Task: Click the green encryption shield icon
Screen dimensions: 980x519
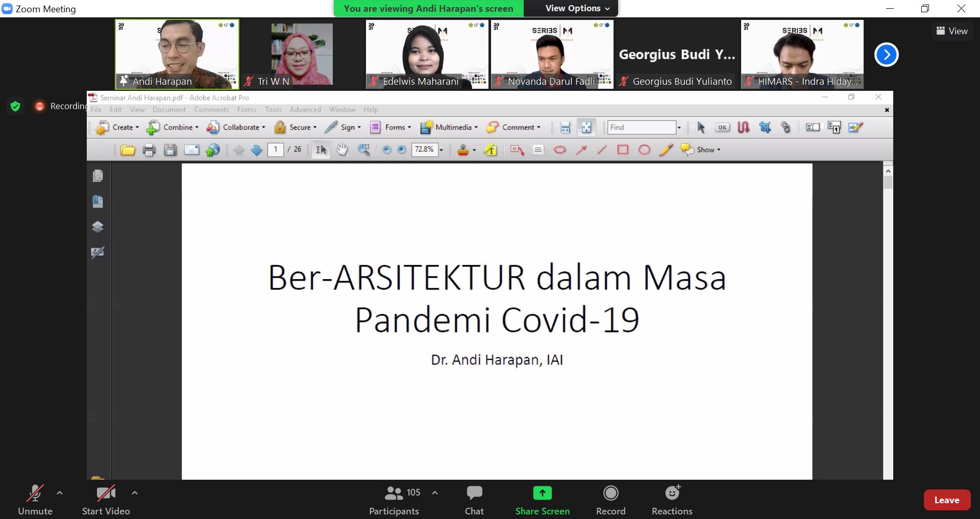Action: pos(15,106)
